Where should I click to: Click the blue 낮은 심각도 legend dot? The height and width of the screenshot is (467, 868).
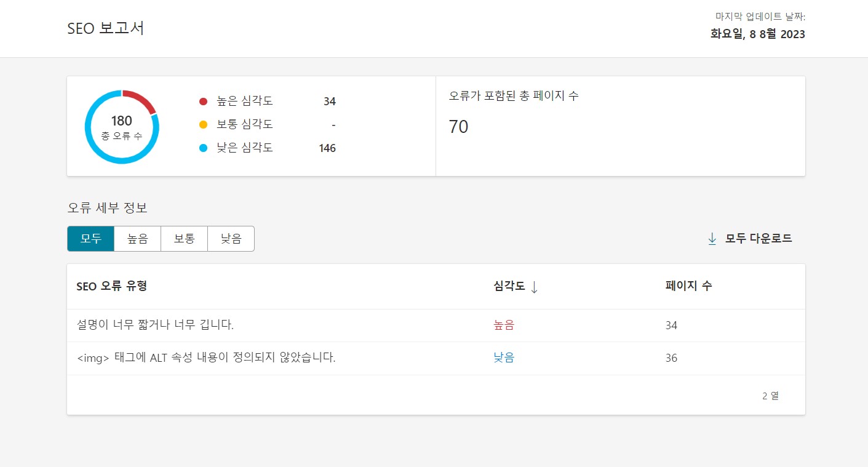click(204, 148)
